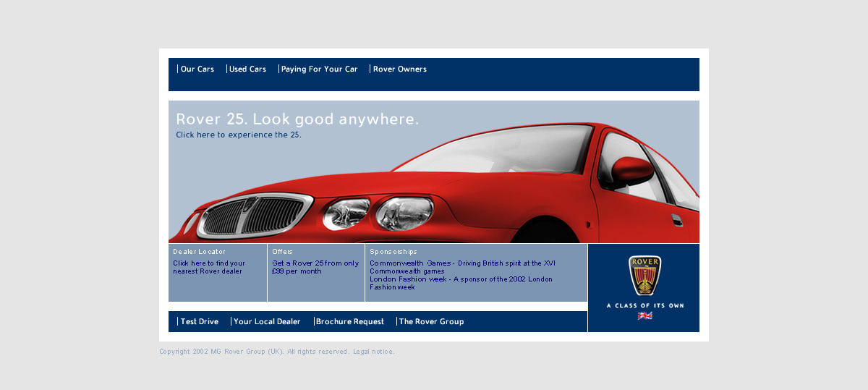Select the Brochure Request link
The width and height of the screenshot is (868, 390).
click(x=349, y=322)
